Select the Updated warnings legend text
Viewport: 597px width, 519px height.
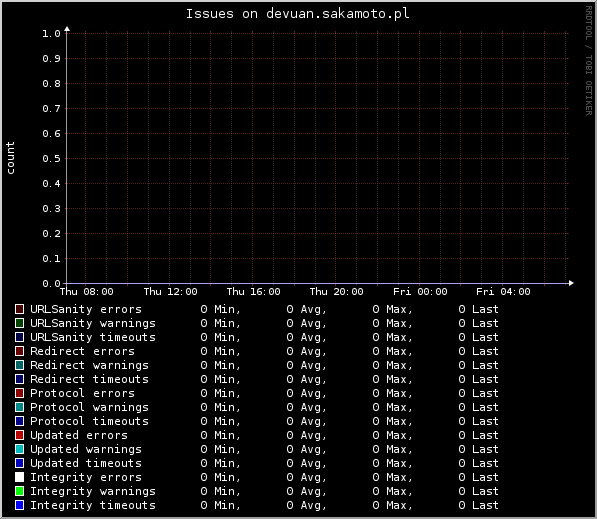86,449
